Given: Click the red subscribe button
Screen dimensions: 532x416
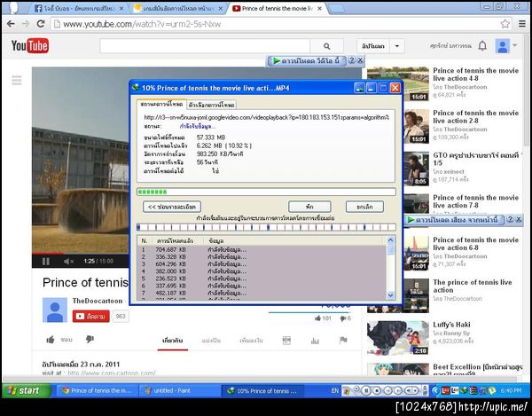Looking at the screenshot, I should 91,317.
